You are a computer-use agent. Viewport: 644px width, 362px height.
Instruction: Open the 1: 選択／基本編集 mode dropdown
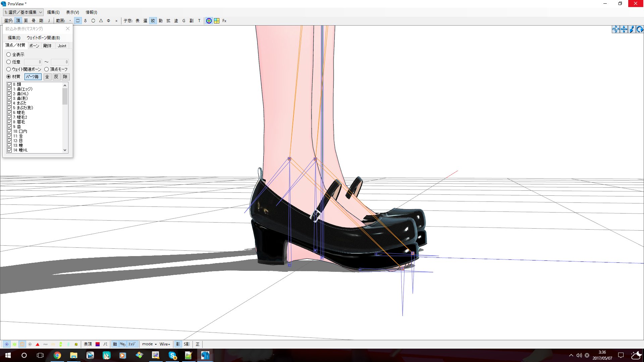coord(23,12)
